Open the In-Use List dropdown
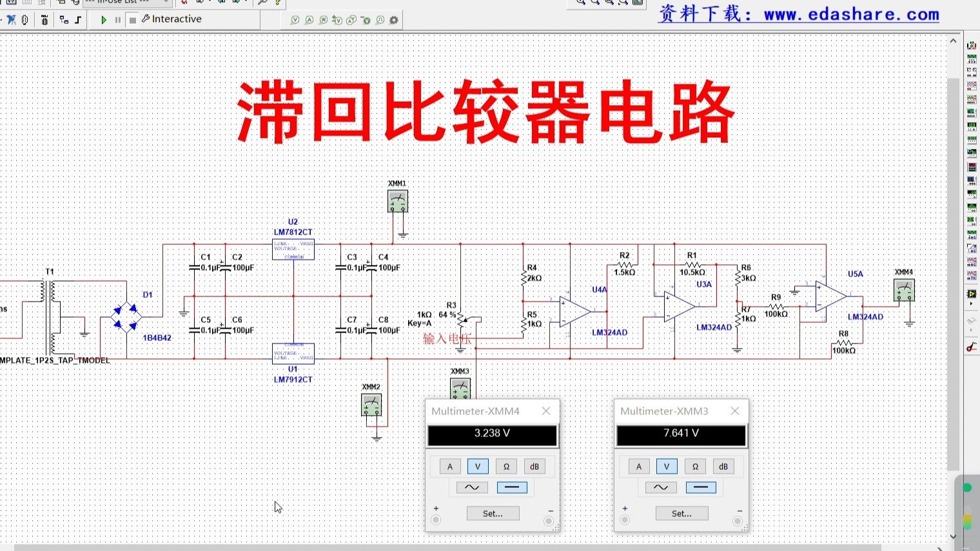 (166, 3)
